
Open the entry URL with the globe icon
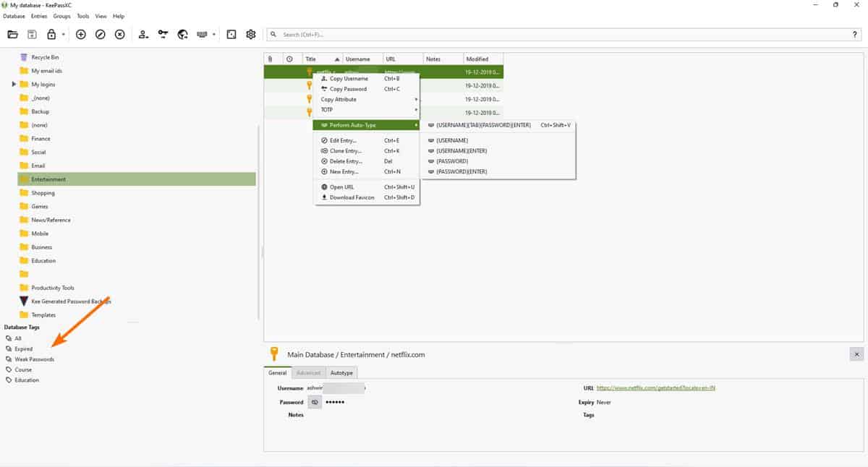182,34
